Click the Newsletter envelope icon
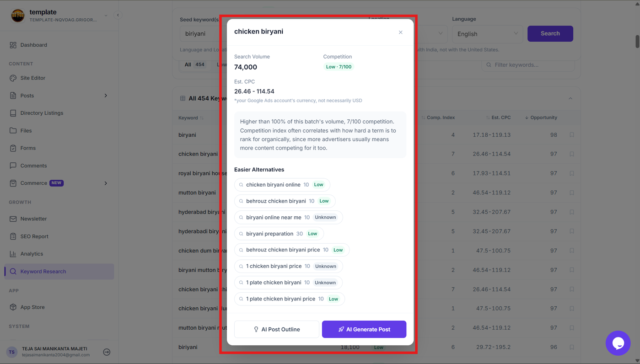Screen dimensions: 640x364 (13, 219)
